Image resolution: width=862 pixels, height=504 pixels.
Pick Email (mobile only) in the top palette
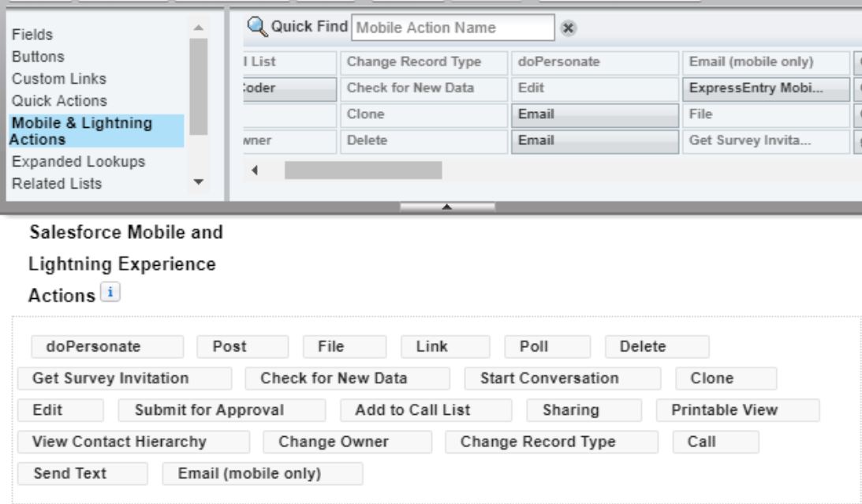(x=766, y=62)
